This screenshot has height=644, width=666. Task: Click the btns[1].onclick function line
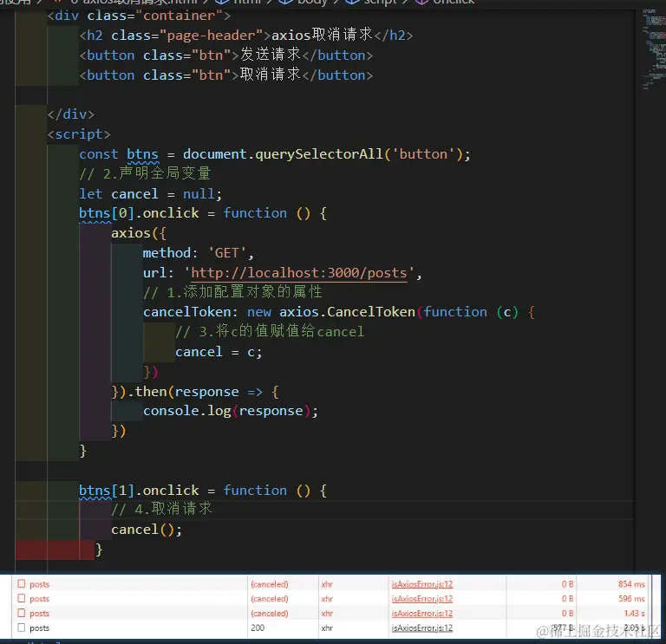tap(203, 491)
